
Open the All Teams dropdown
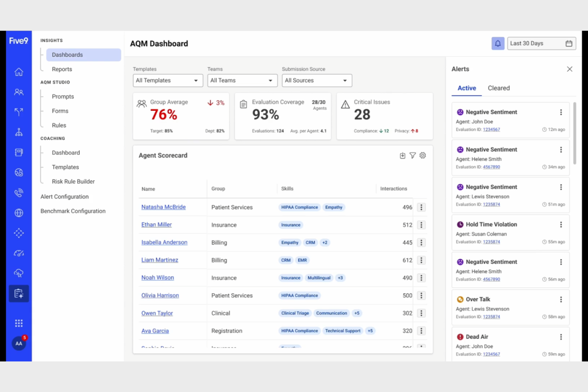coord(242,80)
